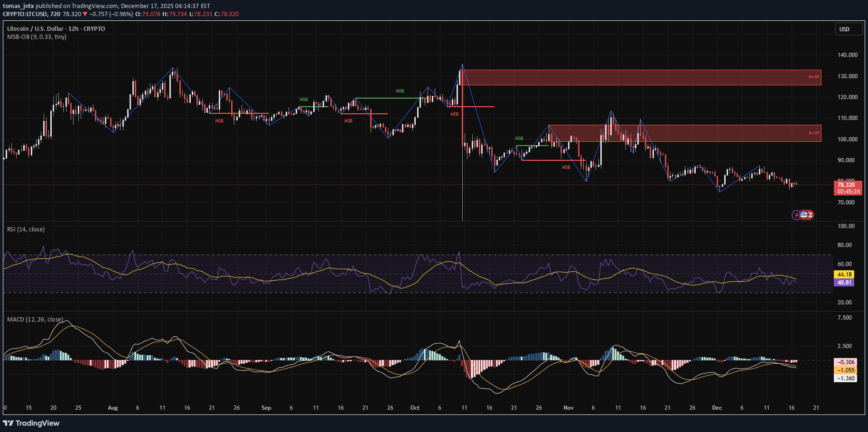Click the red down-triangle price change indicator

pos(85,14)
